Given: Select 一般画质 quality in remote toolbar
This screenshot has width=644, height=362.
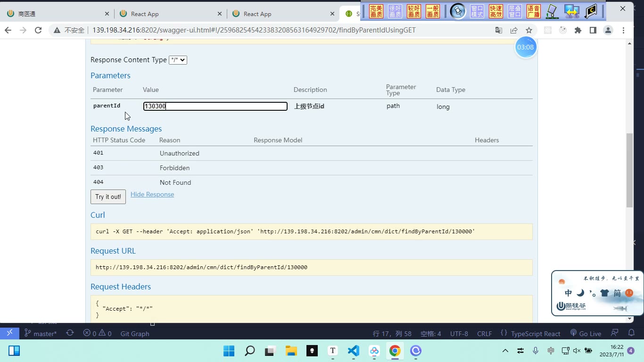Looking at the screenshot, I should pos(433,11).
